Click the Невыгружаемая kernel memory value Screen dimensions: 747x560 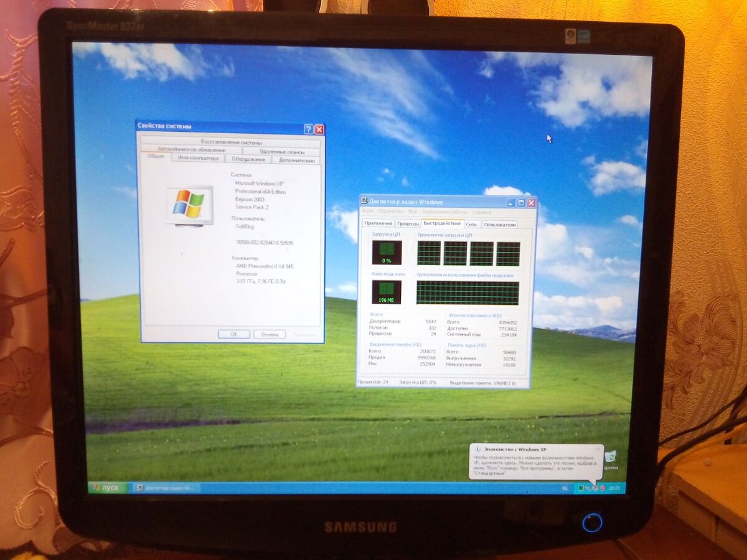[509, 365]
